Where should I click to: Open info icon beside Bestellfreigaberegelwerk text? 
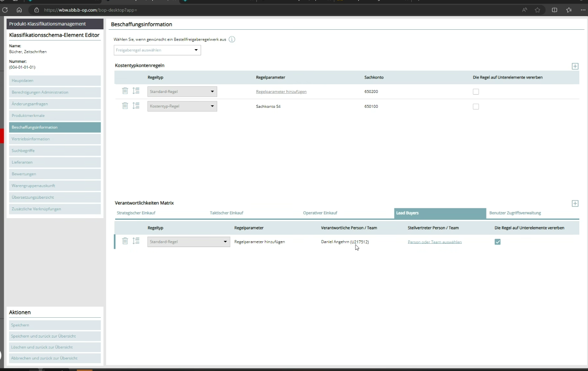232,40
